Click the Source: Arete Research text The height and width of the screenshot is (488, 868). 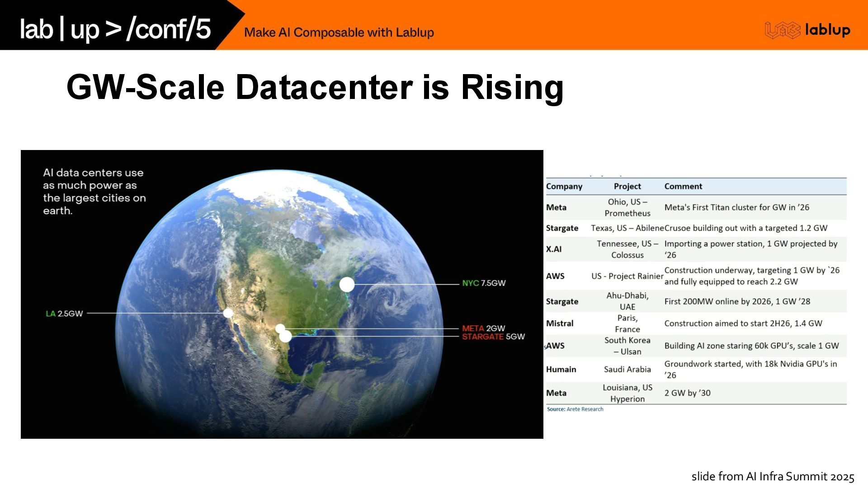575,409
